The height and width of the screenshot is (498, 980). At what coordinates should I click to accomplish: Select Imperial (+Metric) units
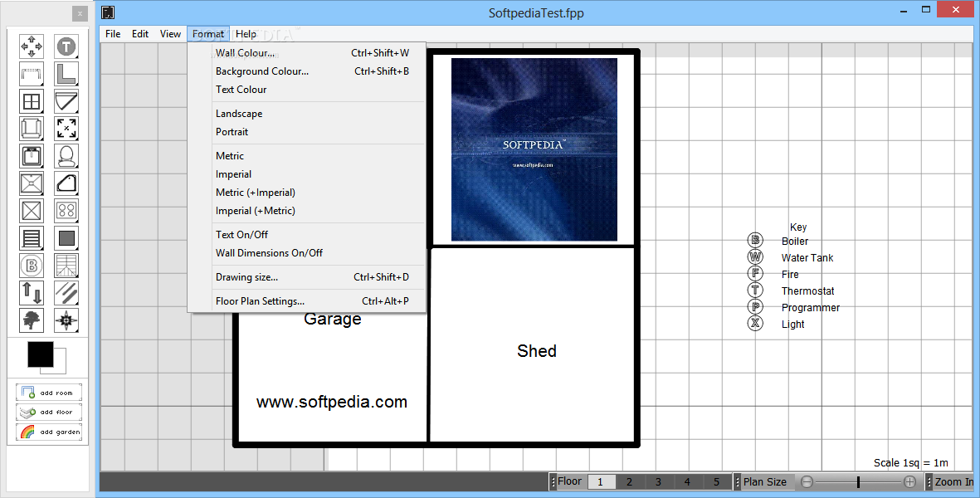tap(307, 211)
